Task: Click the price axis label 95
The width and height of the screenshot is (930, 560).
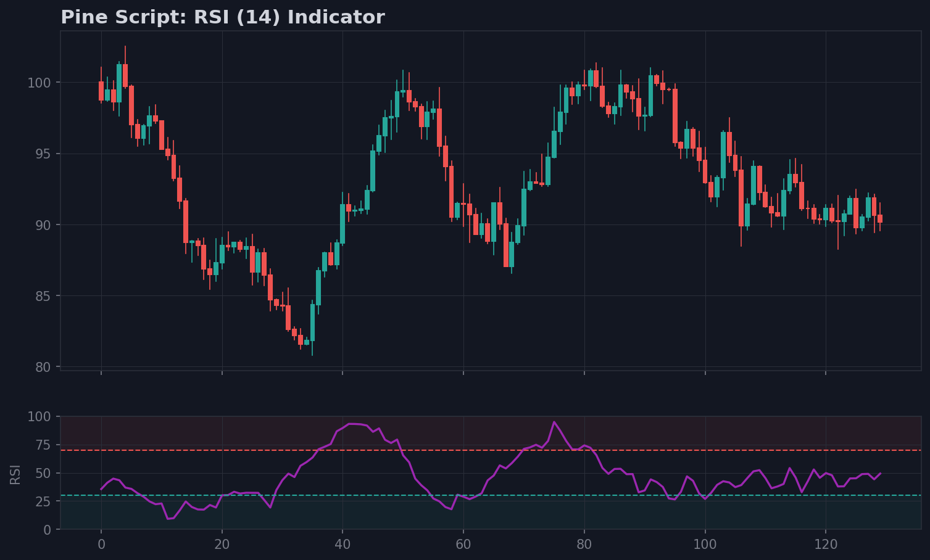Action: click(43, 154)
